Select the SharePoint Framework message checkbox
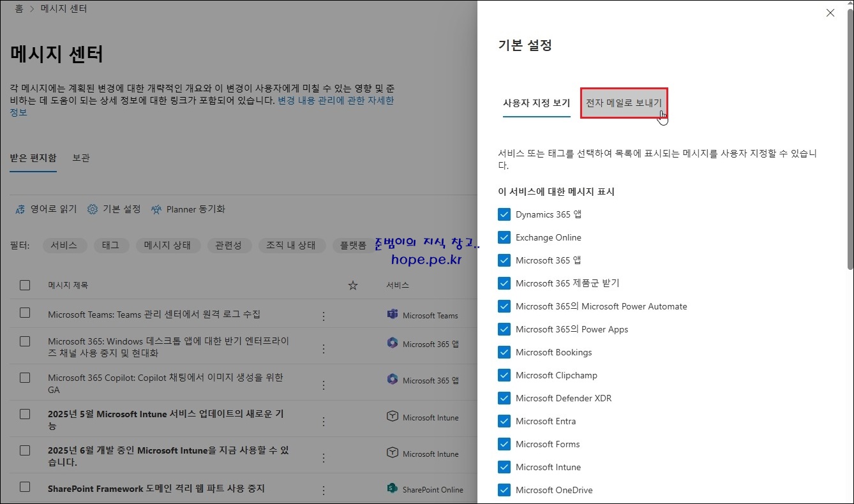 25,487
